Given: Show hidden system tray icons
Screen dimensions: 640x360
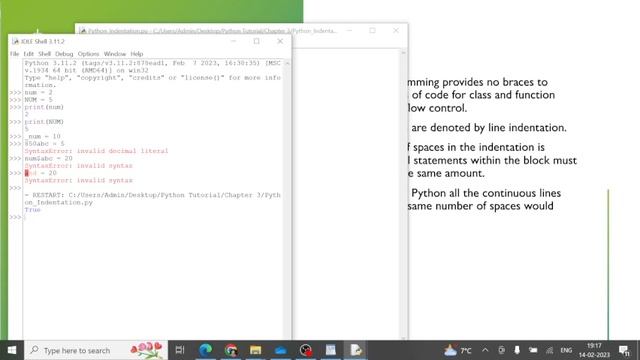Looking at the screenshot, I should point(485,350).
